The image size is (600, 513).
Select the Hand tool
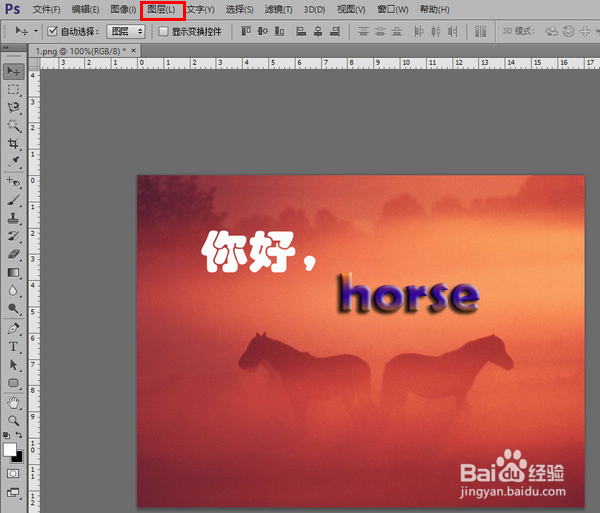[13, 403]
